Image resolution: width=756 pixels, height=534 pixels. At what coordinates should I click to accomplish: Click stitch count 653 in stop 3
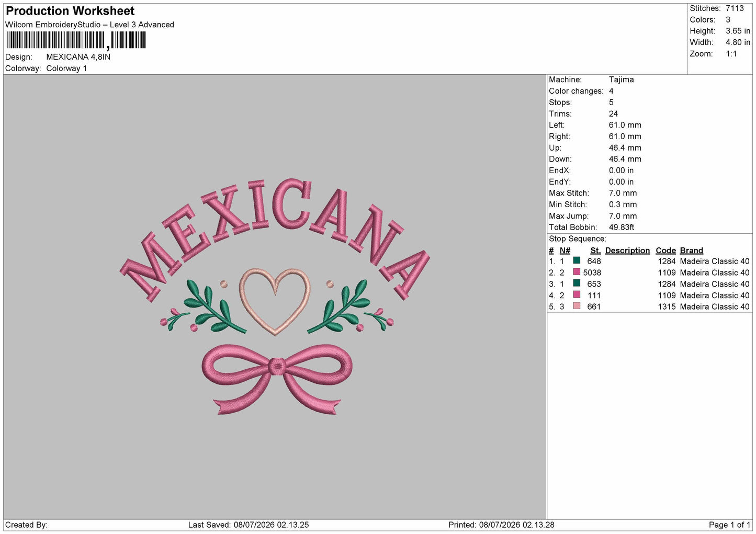coord(594,284)
